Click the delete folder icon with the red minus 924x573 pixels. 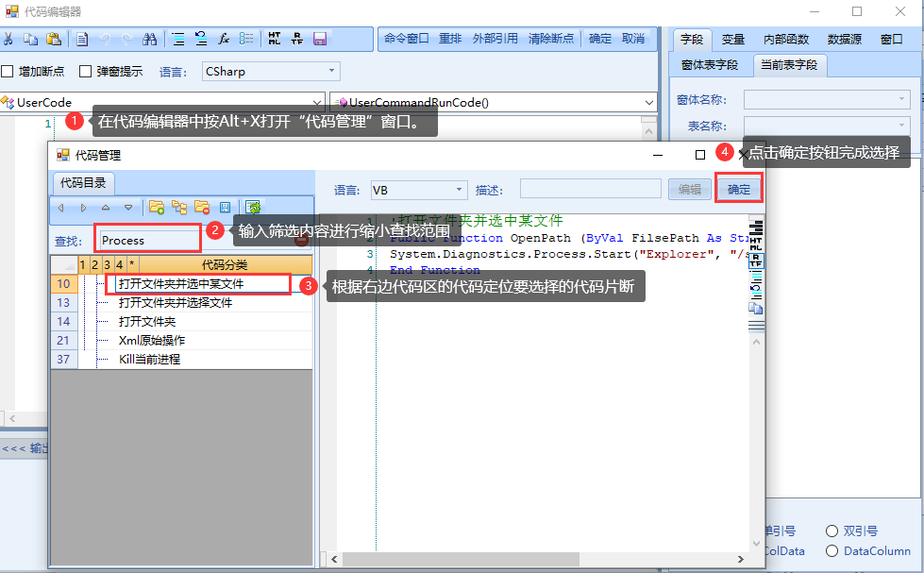202,207
